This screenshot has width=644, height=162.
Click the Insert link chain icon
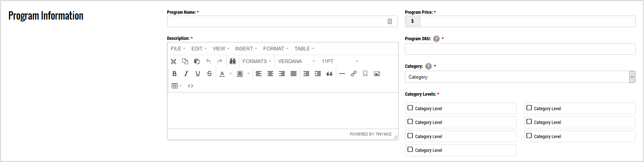click(x=354, y=74)
